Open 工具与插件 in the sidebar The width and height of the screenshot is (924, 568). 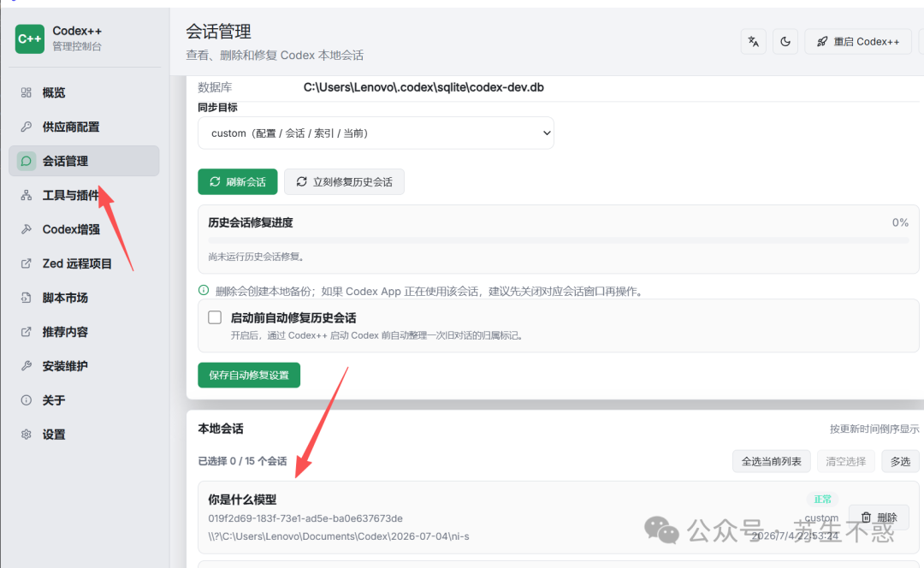84,195
